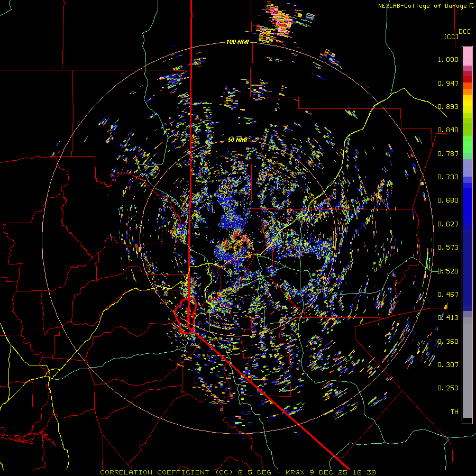Click the 0.360 color scale value
Screen dimensions: 476x476
pyautogui.click(x=448, y=342)
